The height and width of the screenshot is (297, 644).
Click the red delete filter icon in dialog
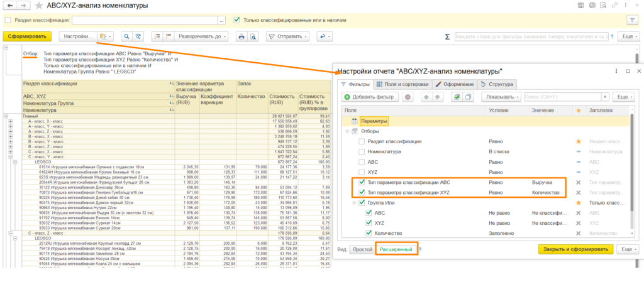click(408, 97)
